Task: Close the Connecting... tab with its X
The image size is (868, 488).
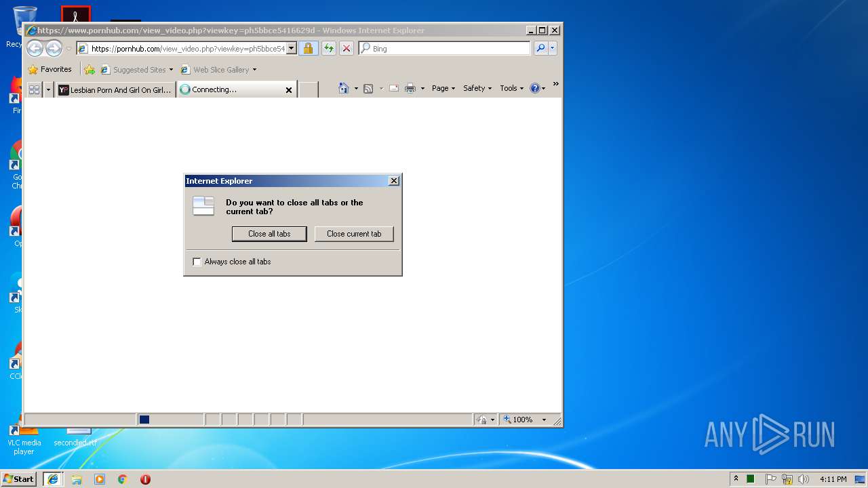Action: [289, 89]
